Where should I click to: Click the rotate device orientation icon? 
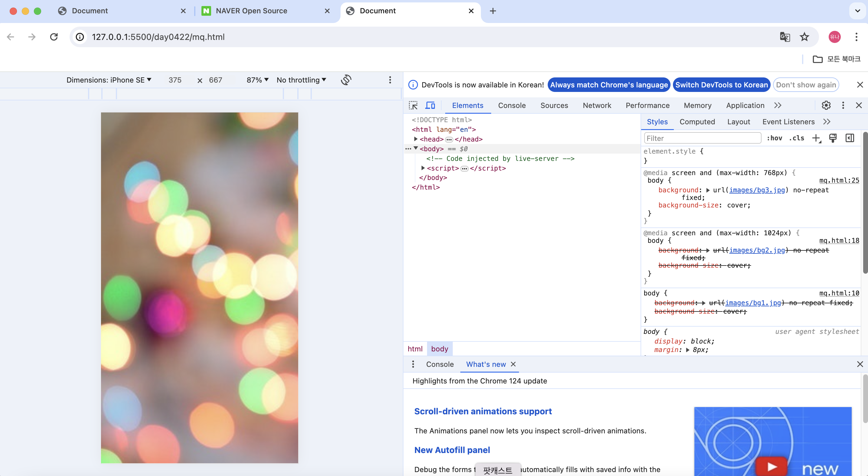click(x=346, y=80)
